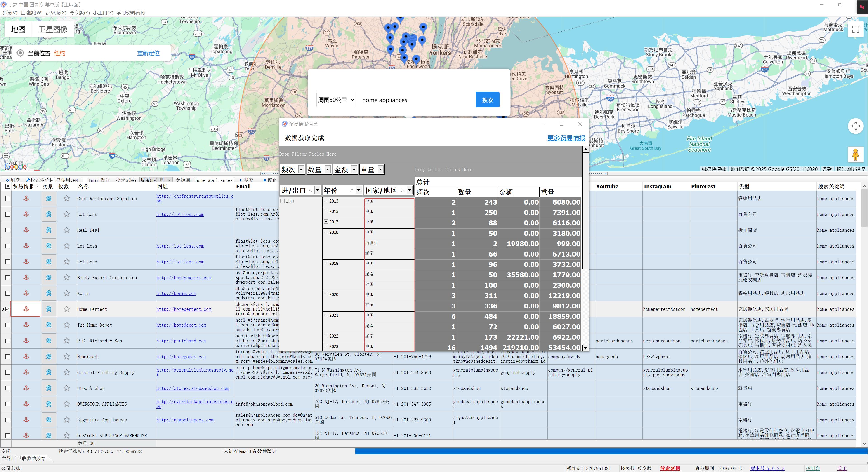Screen dimensions: 868x472
Task: Click map camera pan control icon
Action: click(x=855, y=126)
